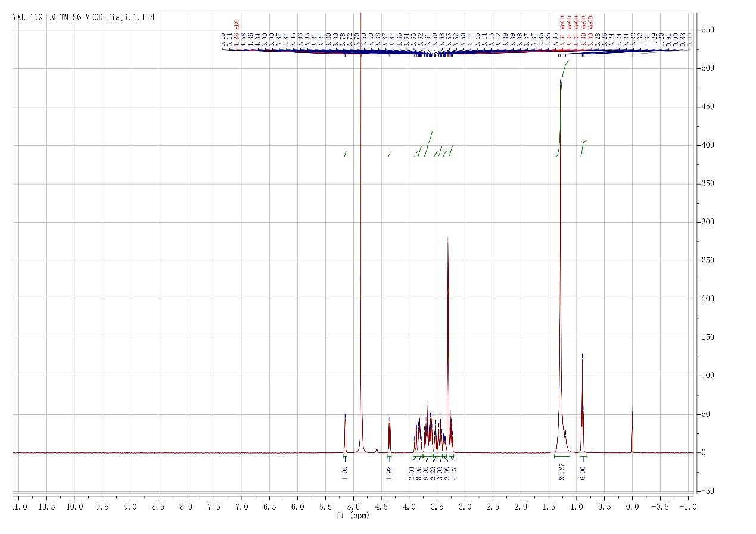756x534 pixels.
Task: Click the 400 tick on intensity axis
Action: point(708,145)
